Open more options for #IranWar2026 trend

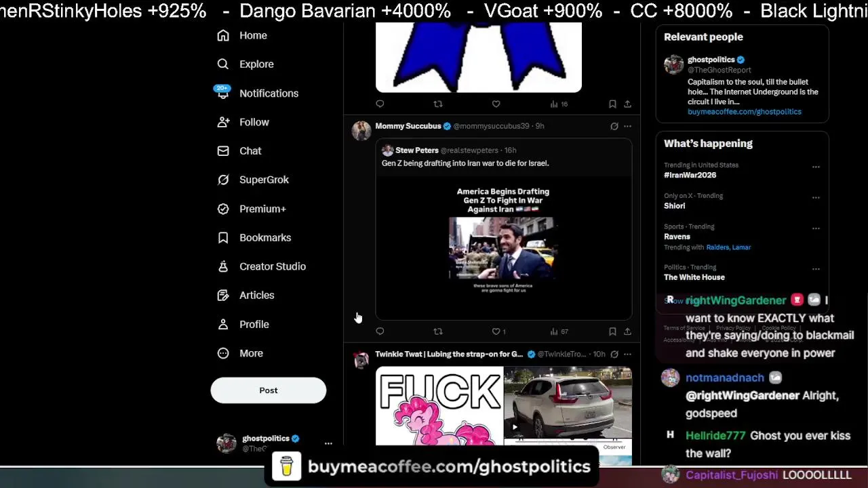[x=816, y=167]
